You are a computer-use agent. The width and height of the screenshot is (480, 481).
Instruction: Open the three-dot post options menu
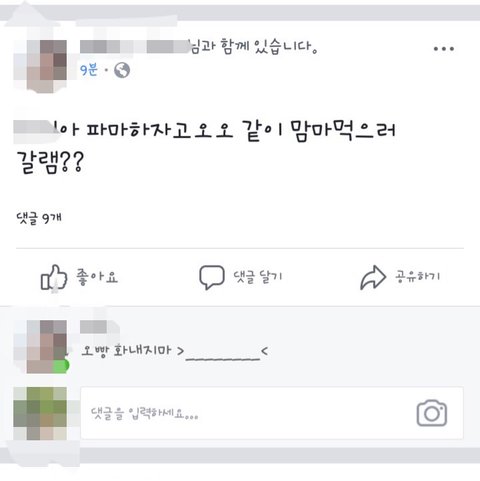point(444,49)
